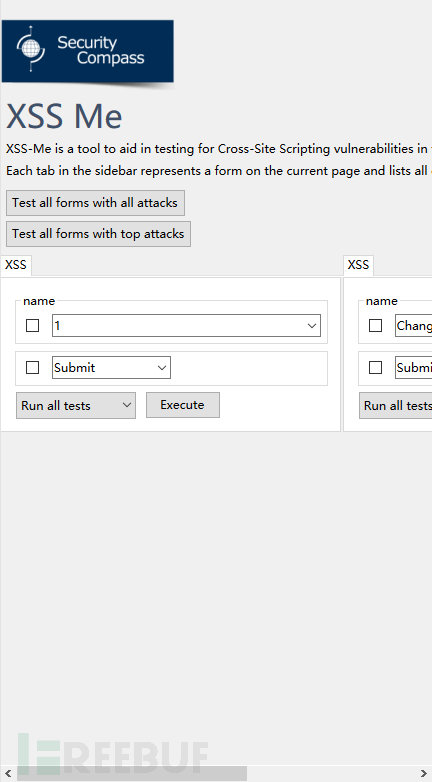Click Test all forms with all attacks
Image resolution: width=432 pixels, height=782 pixels.
point(95,203)
